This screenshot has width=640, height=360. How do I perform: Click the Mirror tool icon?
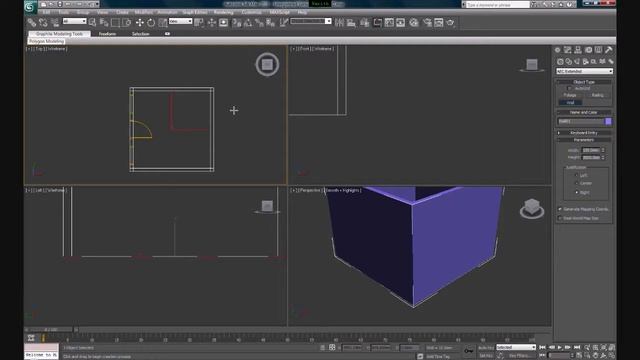tap(339, 22)
